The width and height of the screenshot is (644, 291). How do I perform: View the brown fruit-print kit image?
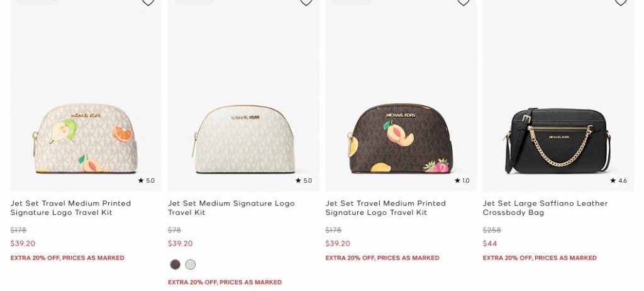click(x=401, y=139)
